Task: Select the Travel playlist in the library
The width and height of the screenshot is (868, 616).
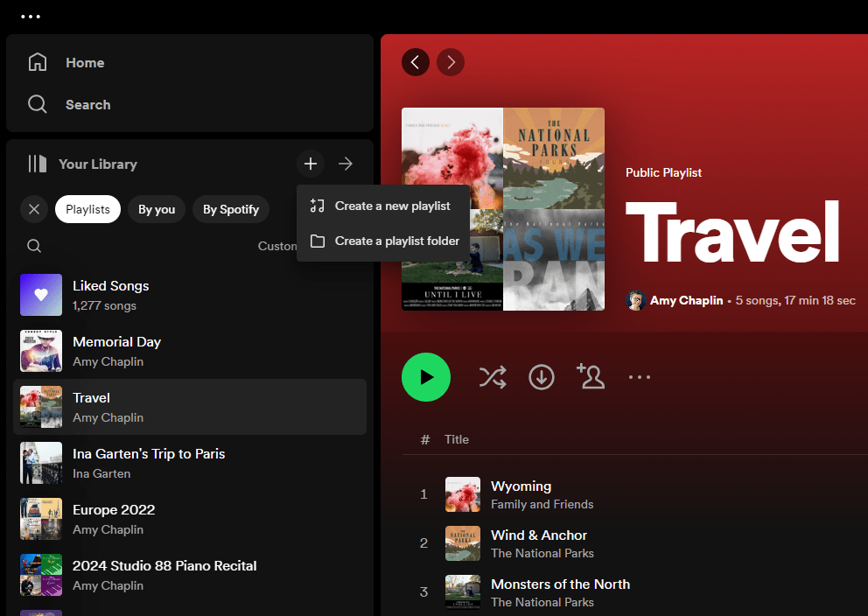Action: tap(190, 407)
